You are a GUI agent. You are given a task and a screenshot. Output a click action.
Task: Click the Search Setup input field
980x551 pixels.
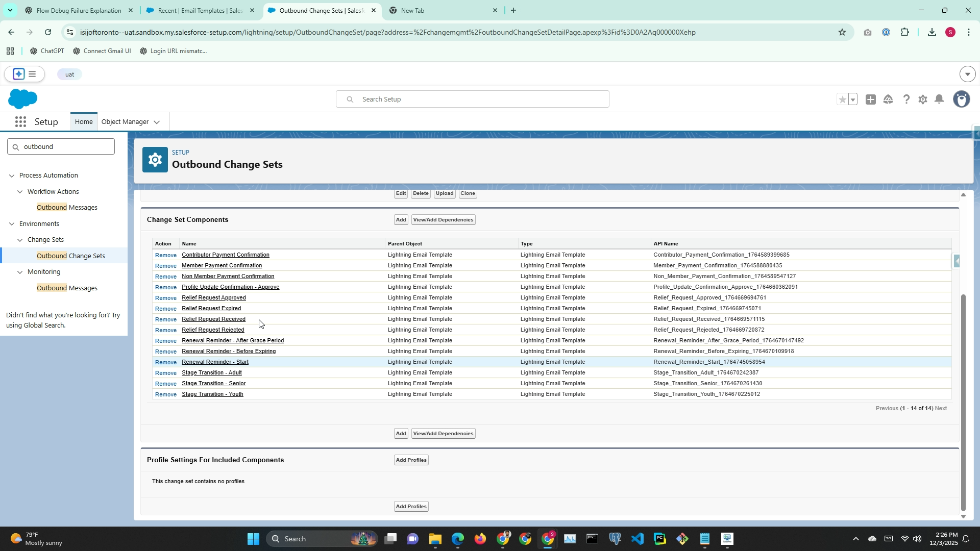click(472, 99)
